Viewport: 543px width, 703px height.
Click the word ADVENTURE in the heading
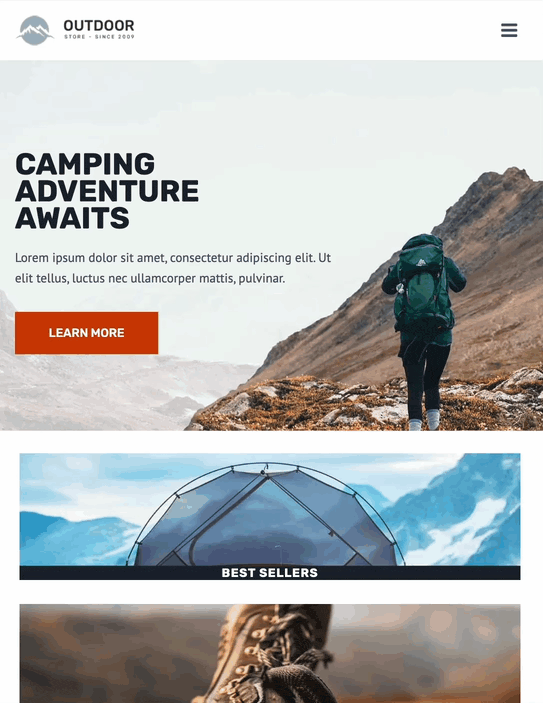click(x=107, y=191)
